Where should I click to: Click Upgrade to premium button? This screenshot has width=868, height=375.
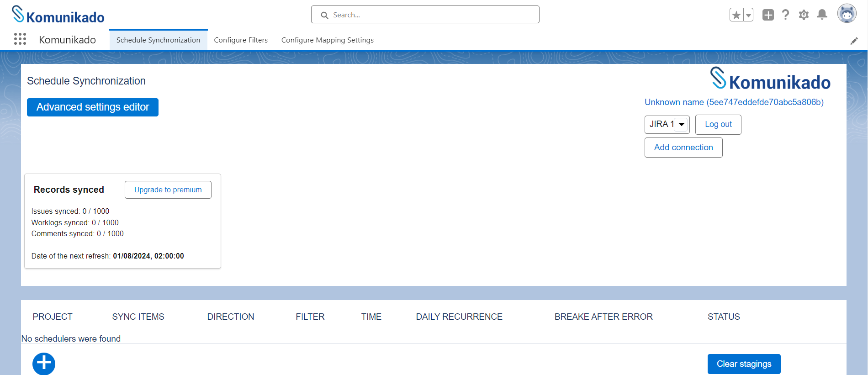click(x=168, y=190)
